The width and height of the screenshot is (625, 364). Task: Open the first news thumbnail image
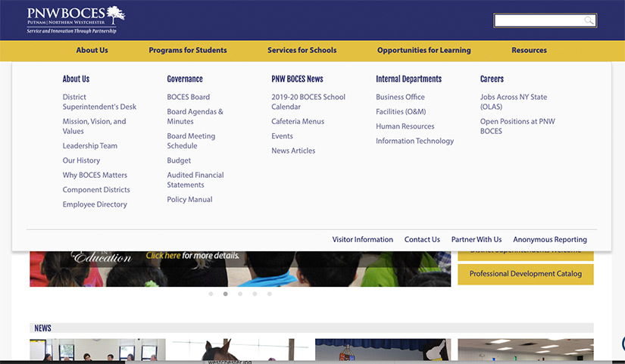pos(97,350)
